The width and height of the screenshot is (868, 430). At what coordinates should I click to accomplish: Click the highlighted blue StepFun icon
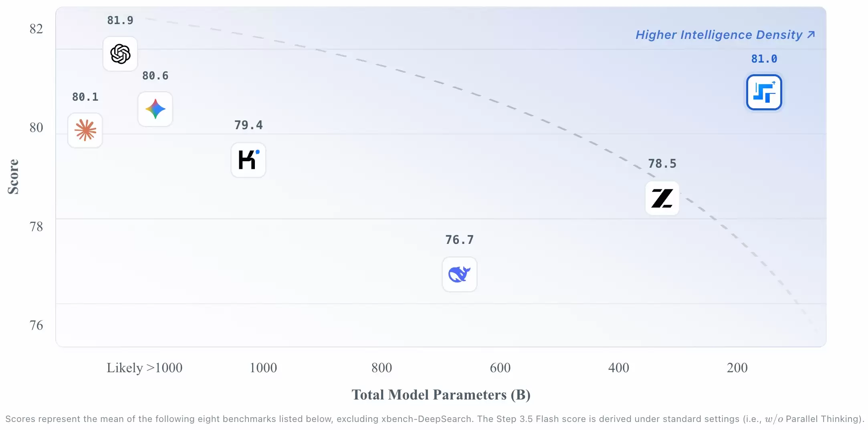tap(764, 92)
